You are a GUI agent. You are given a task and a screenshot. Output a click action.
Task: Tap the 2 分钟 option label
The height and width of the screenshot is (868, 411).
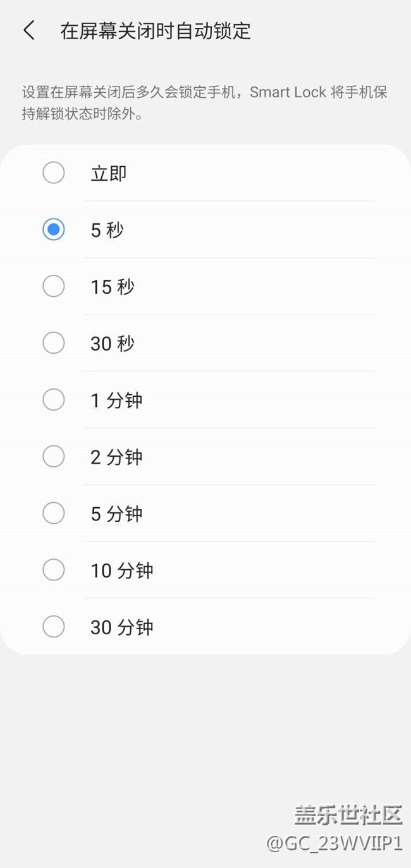[116, 457]
